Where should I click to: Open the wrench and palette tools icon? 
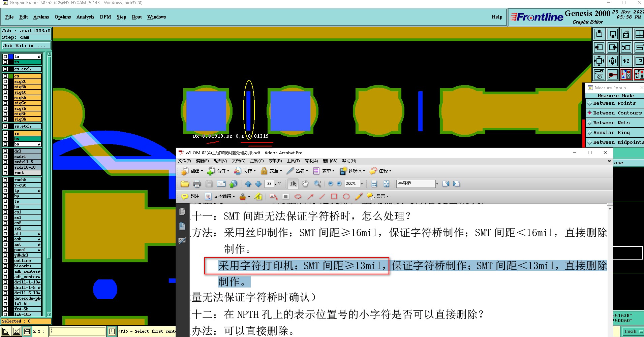click(599, 74)
